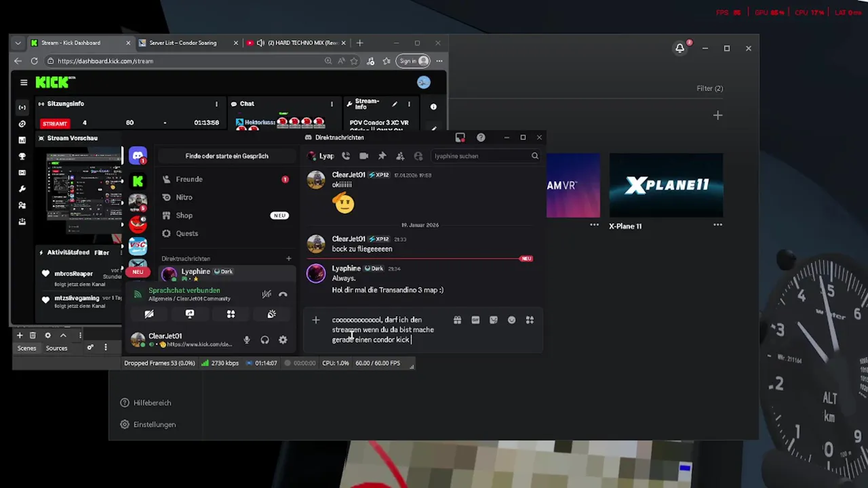Start a voice call with Lyaphine in Discord
This screenshot has width=868, height=488.
click(x=346, y=156)
